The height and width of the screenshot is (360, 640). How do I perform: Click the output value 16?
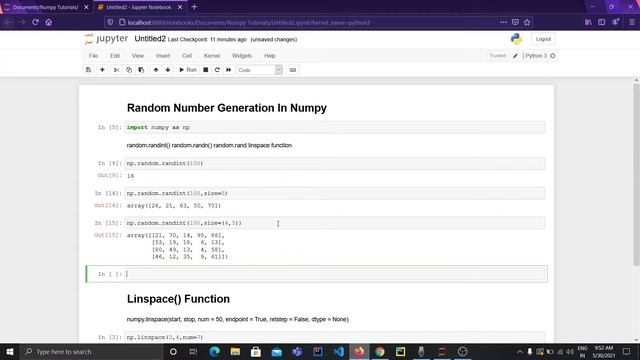tap(131, 176)
